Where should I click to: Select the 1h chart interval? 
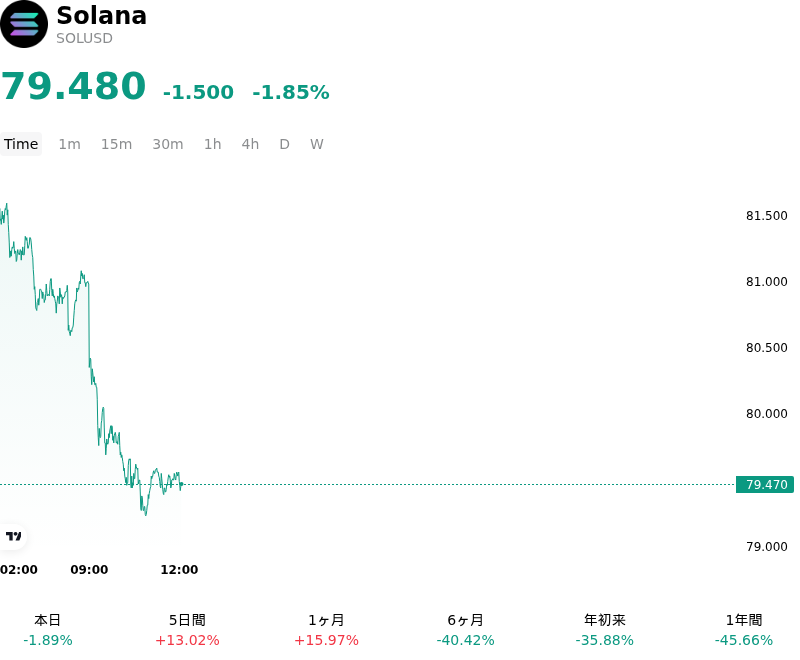coord(213,144)
